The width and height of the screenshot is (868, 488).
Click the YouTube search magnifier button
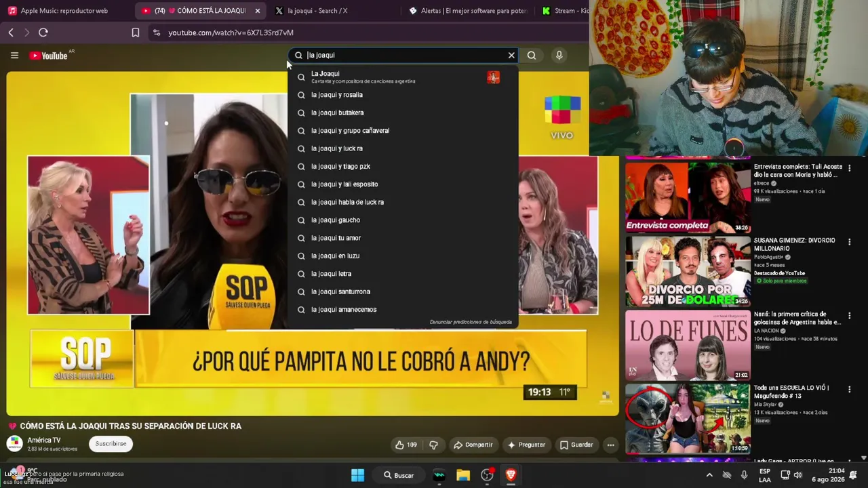[x=532, y=56]
